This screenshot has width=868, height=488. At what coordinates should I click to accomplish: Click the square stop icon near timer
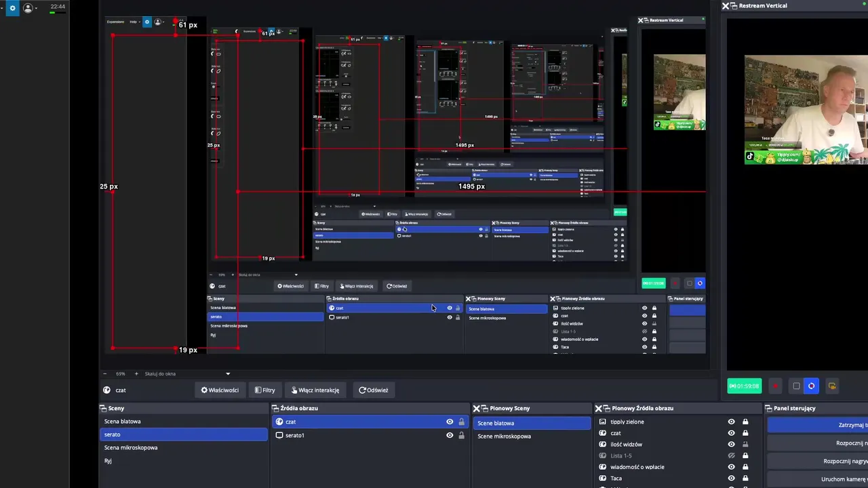(x=796, y=386)
